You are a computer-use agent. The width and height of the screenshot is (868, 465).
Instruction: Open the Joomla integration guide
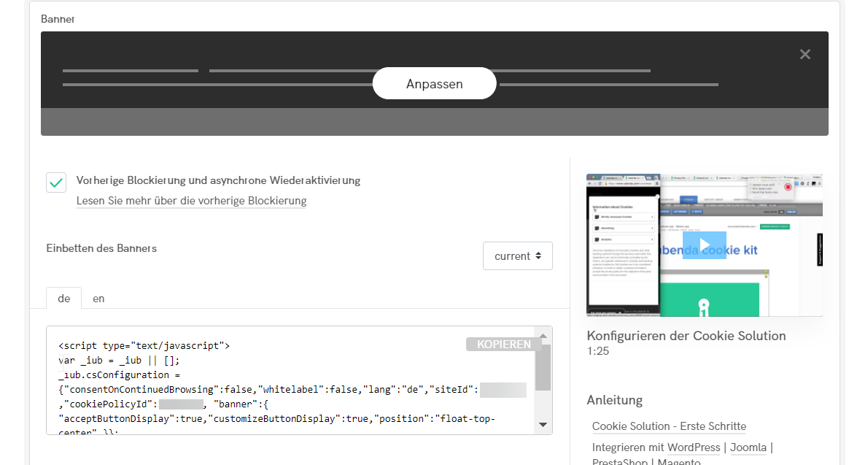pos(748,447)
